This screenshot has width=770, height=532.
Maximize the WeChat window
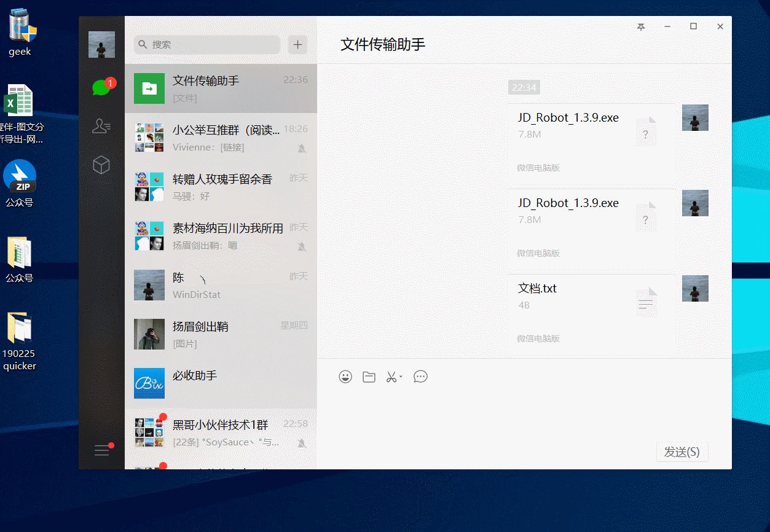click(x=693, y=26)
